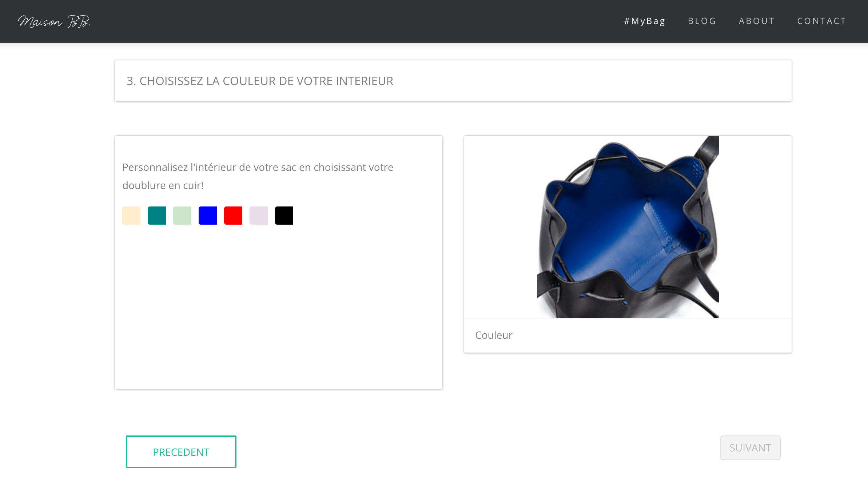Click the leather lining description text
The height and width of the screenshot is (482, 868).
[258, 176]
